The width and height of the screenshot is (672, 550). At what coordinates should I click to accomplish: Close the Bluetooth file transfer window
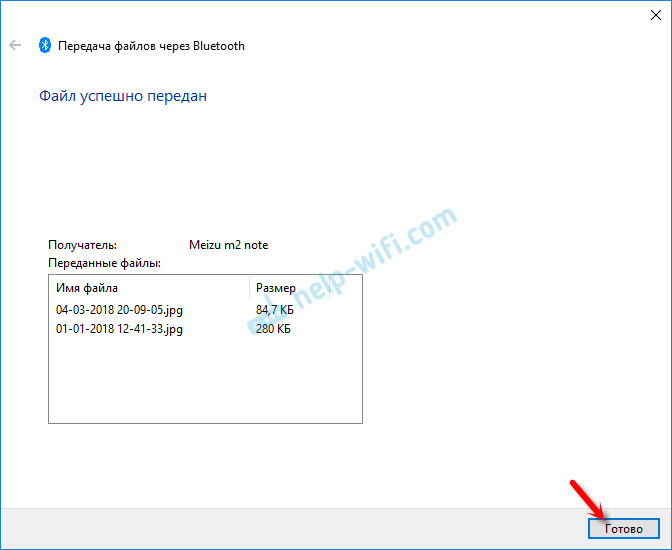[656, 15]
